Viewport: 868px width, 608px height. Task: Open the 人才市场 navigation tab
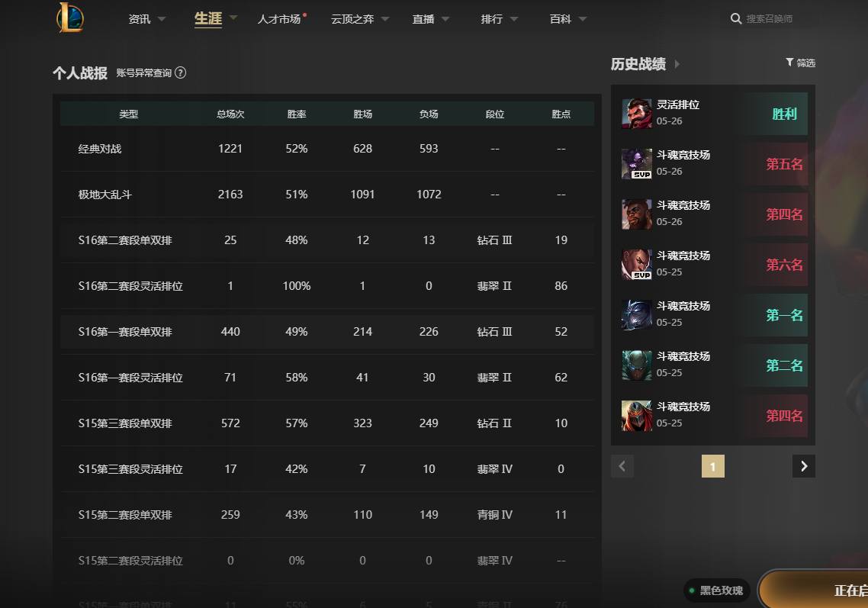coord(279,19)
